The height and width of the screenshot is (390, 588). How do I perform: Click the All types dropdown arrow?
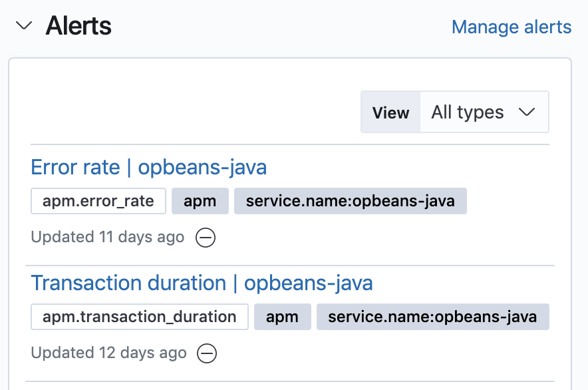pyautogui.click(x=527, y=112)
